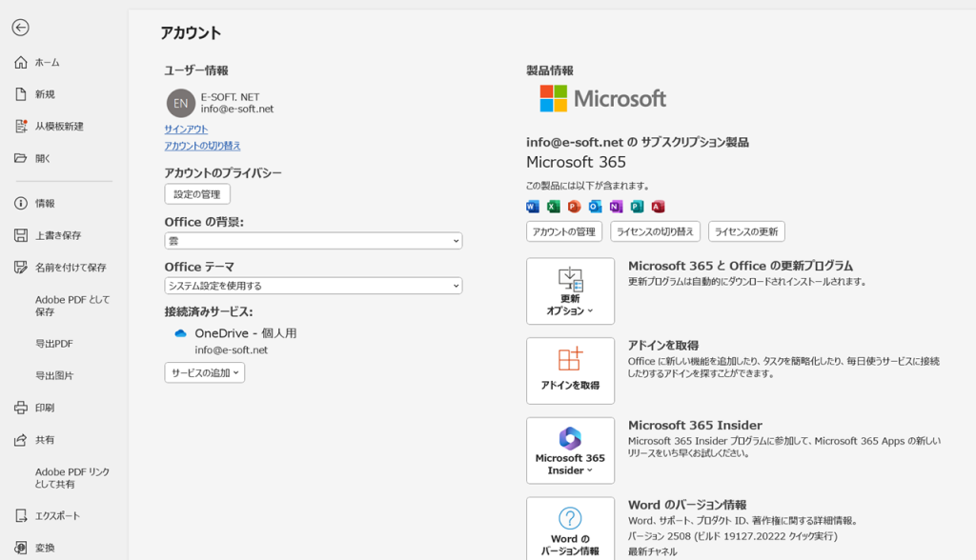Click the share icon for 共有
The width and height of the screenshot is (976, 560).
click(x=21, y=440)
